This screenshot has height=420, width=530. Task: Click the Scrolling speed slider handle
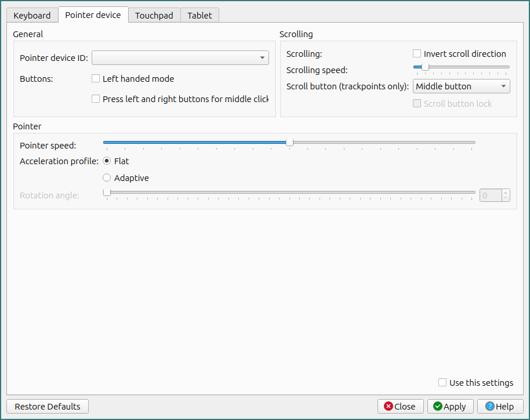pos(425,67)
